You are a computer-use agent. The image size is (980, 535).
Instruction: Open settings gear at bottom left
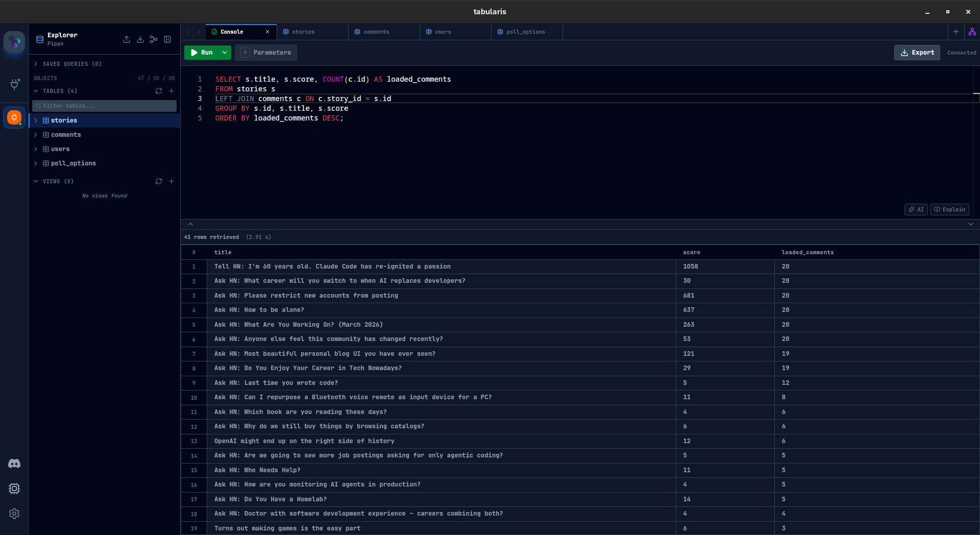click(14, 514)
